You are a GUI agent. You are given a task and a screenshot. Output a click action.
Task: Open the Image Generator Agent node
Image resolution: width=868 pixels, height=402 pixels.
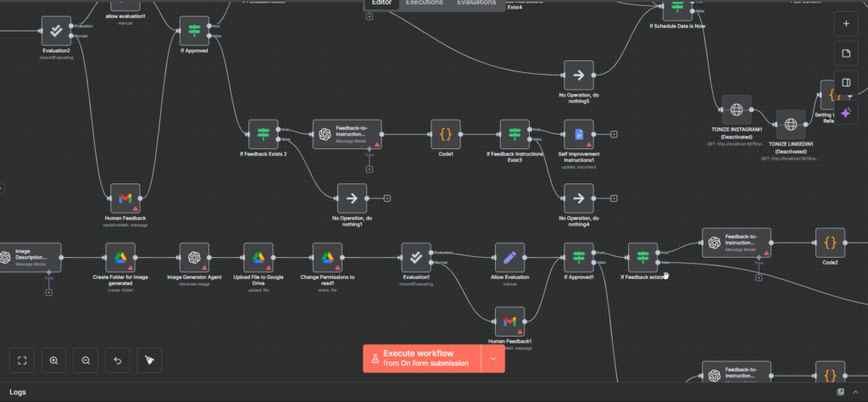tap(194, 258)
